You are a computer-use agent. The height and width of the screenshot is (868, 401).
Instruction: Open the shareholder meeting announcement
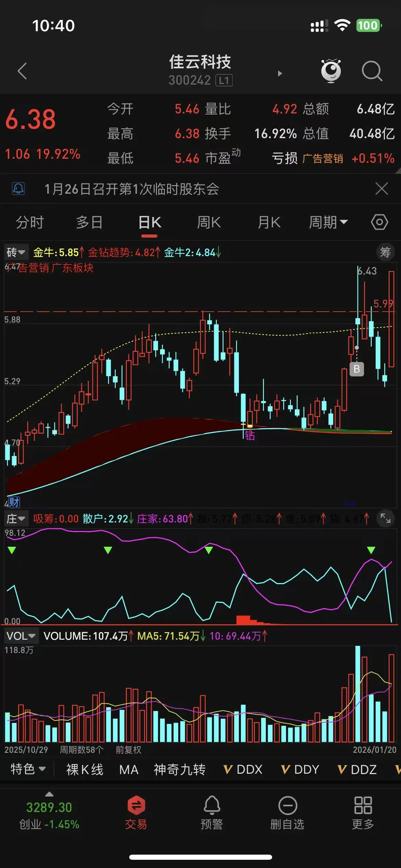[x=132, y=189]
